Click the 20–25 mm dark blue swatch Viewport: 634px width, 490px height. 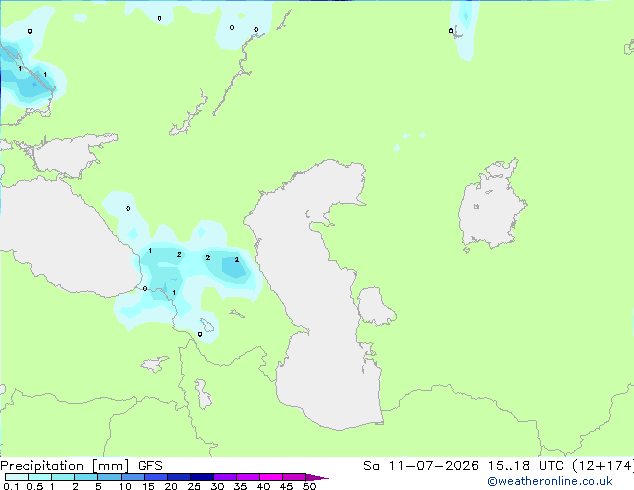point(179,477)
